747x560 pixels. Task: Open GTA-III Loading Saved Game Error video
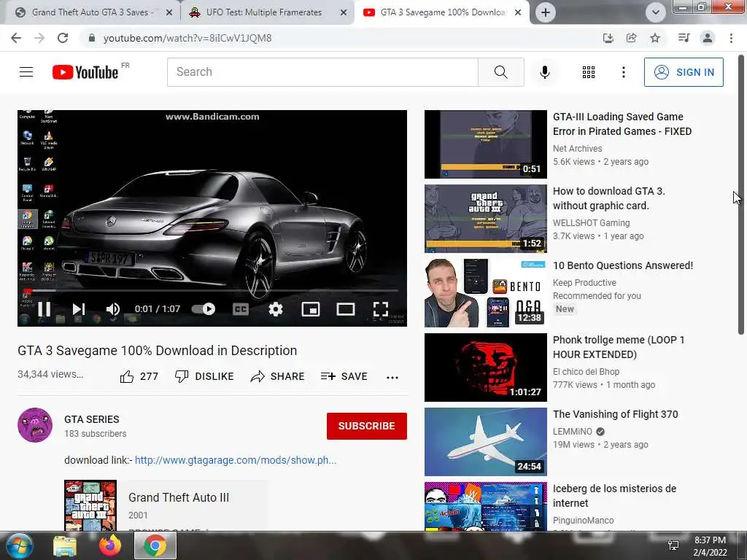(x=622, y=124)
